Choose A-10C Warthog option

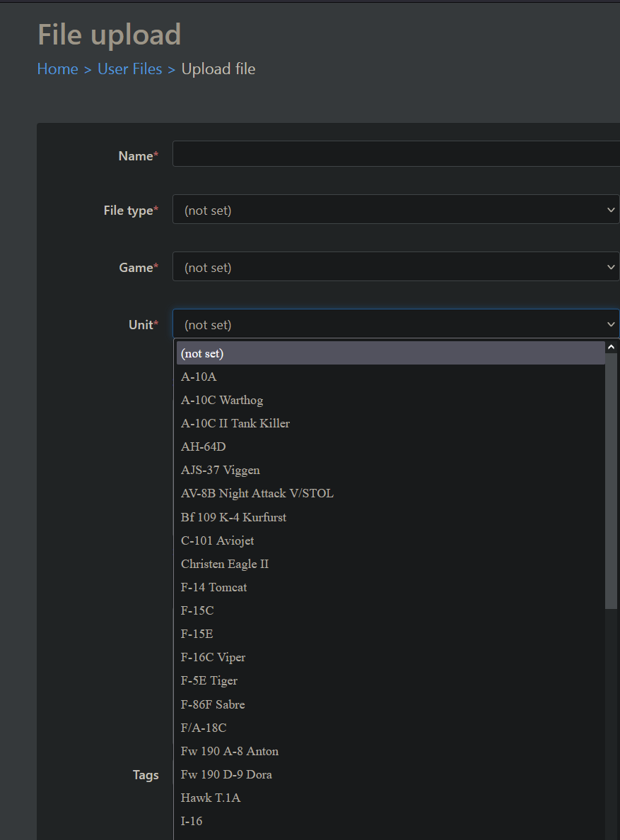(391, 400)
